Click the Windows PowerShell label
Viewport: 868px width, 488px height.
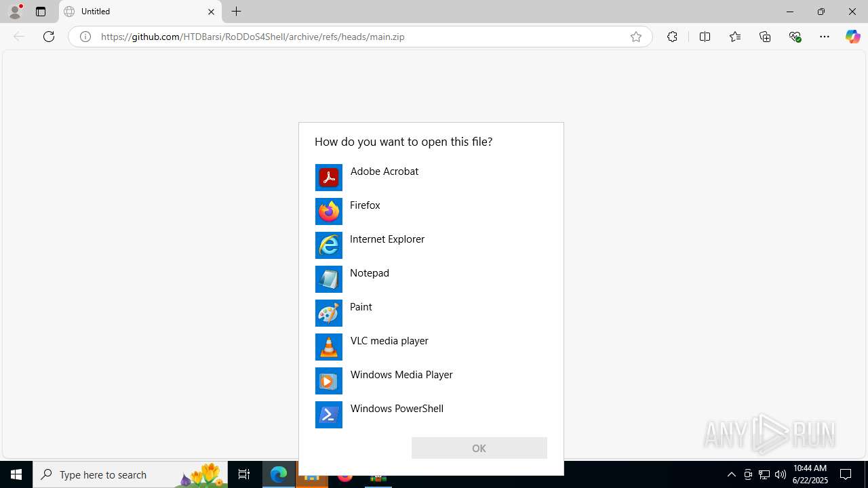coord(397,409)
